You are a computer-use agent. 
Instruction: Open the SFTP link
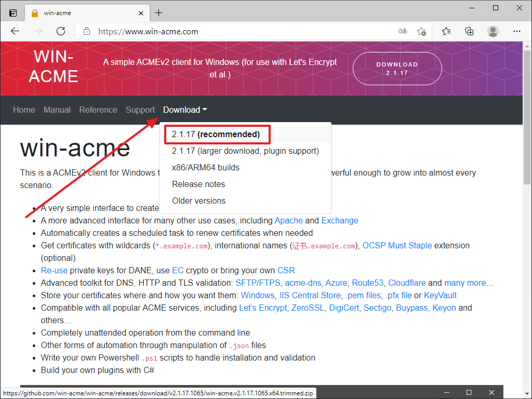coord(246,283)
